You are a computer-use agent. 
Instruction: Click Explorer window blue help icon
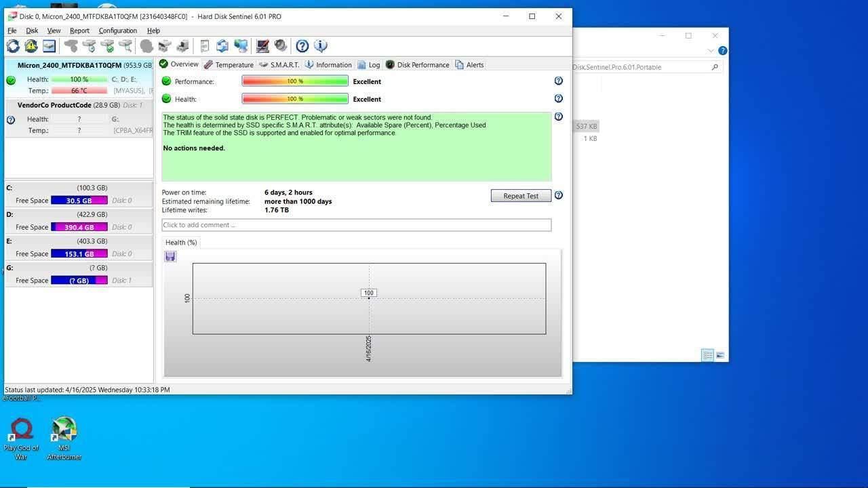[723, 51]
